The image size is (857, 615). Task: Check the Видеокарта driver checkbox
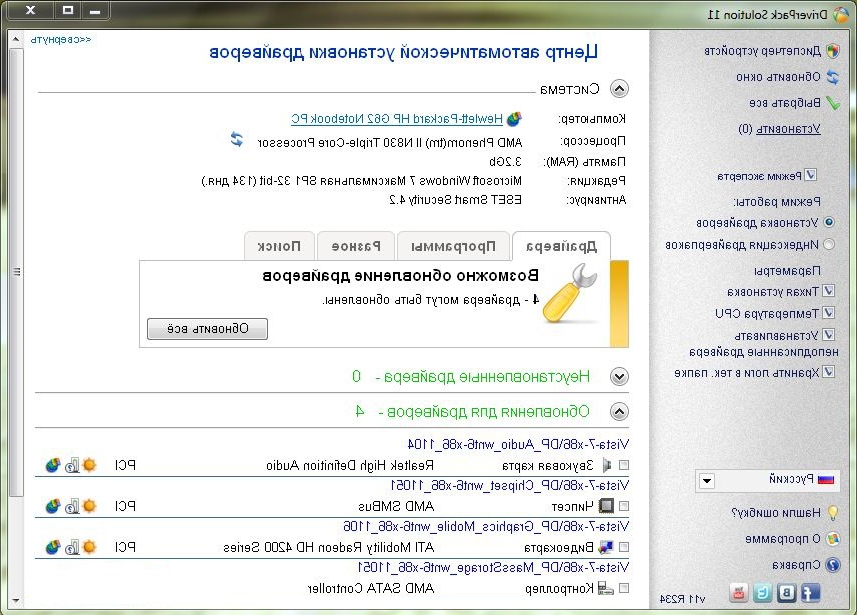click(624, 547)
